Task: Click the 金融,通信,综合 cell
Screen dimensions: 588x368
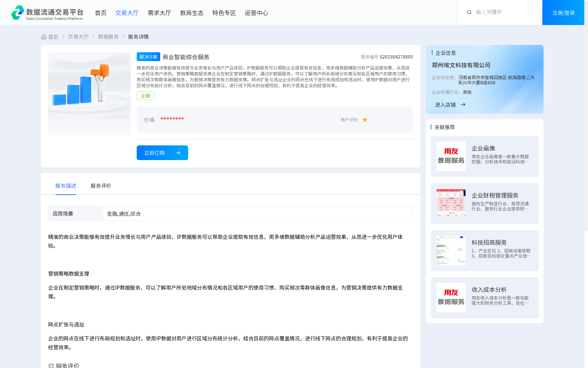Action: [x=258, y=214]
